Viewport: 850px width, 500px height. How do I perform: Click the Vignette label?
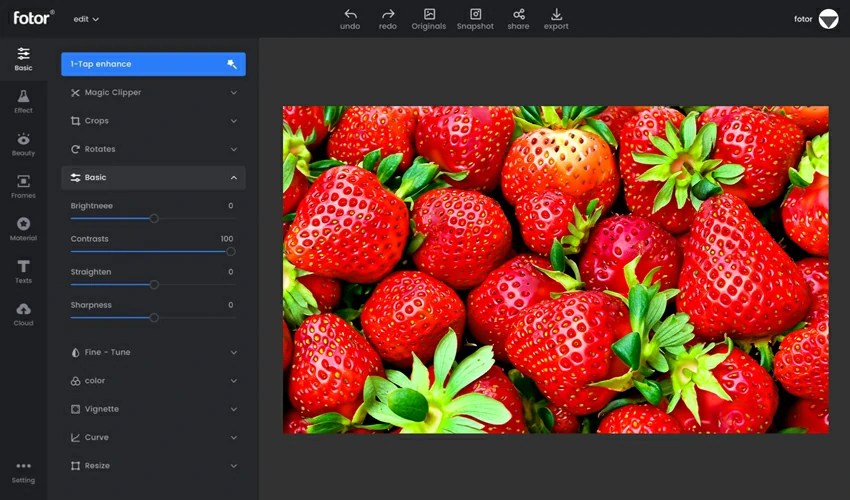click(101, 409)
